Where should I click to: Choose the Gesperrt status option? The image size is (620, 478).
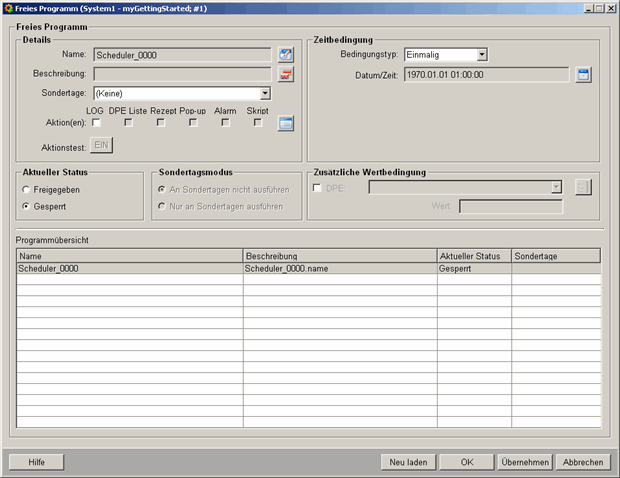tap(26, 206)
